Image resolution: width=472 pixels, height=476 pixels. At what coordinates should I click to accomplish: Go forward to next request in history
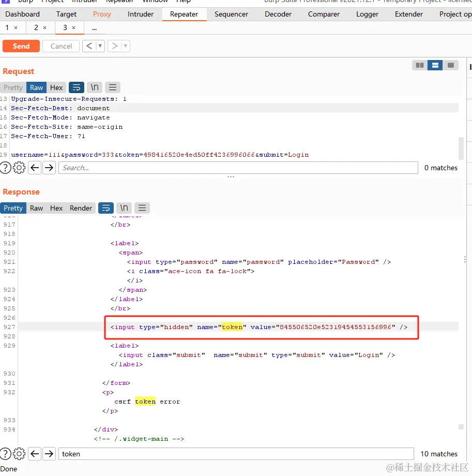click(115, 46)
